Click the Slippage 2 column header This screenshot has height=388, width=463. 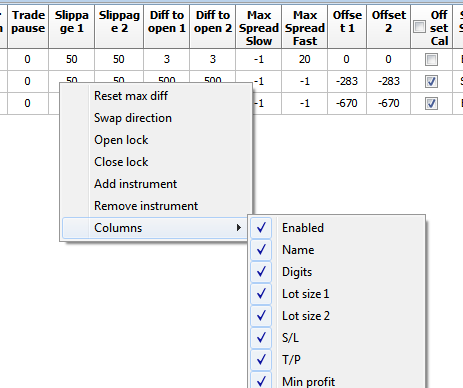click(x=119, y=27)
